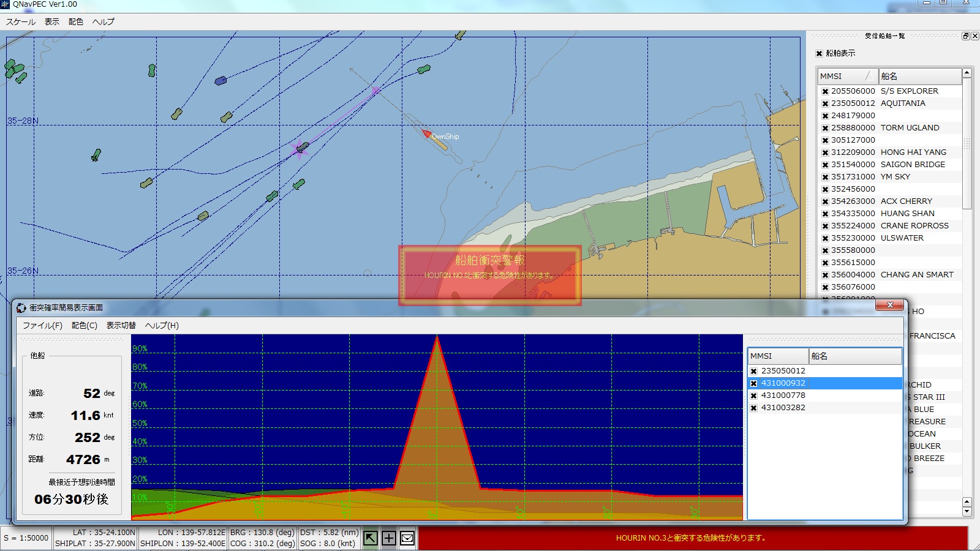The height and width of the screenshot is (551, 980).
Task: Click the peak of the red probability graph
Action: click(x=437, y=337)
